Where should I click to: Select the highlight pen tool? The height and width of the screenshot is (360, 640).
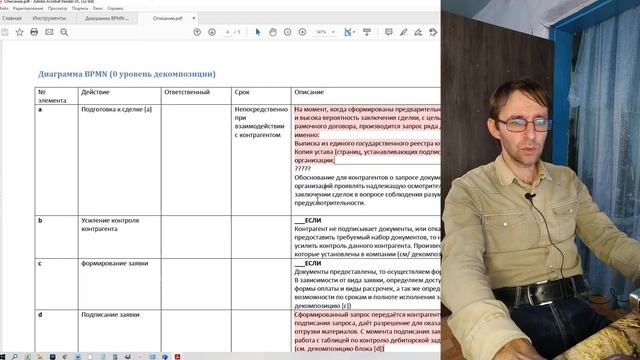[404, 32]
